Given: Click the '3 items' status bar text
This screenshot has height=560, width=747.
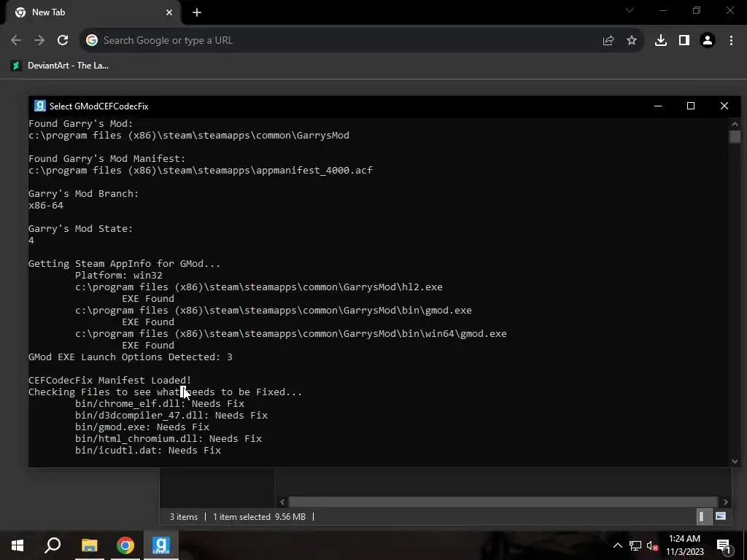Looking at the screenshot, I should pos(183,517).
